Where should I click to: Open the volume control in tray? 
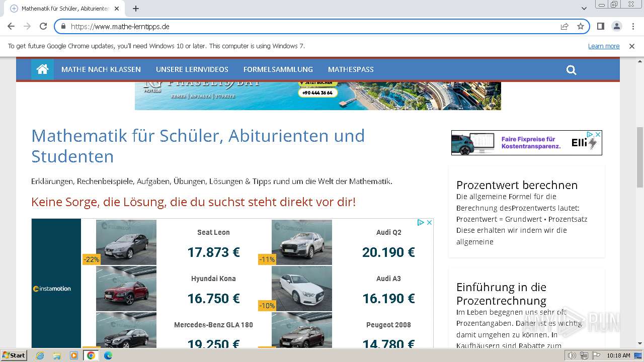tap(572, 355)
